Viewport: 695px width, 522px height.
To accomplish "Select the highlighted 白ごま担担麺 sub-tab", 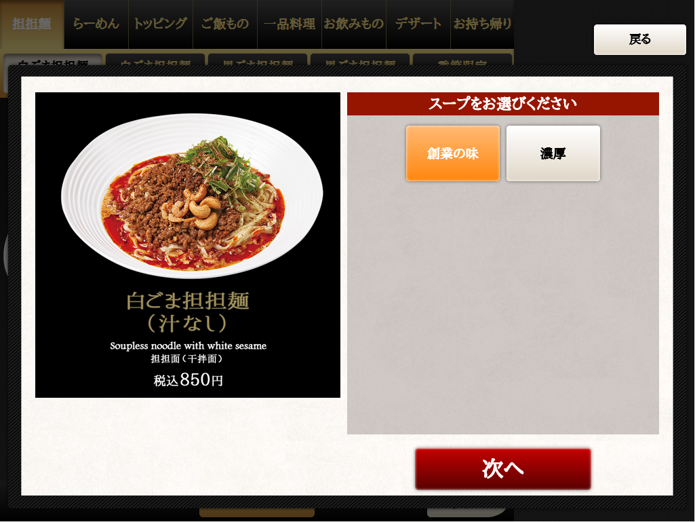I will pos(53,60).
